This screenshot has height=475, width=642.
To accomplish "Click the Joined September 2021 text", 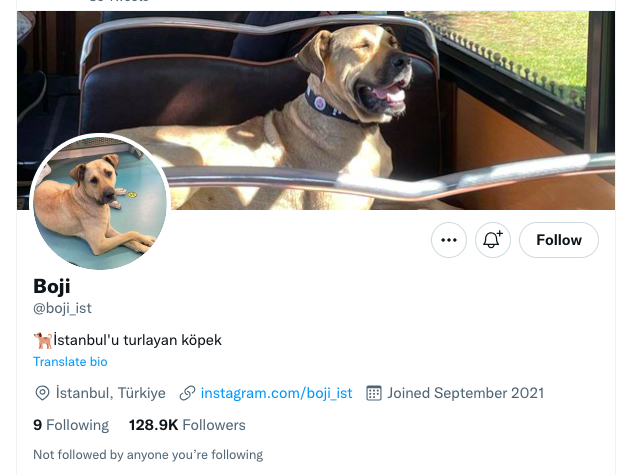I will coord(466,393).
